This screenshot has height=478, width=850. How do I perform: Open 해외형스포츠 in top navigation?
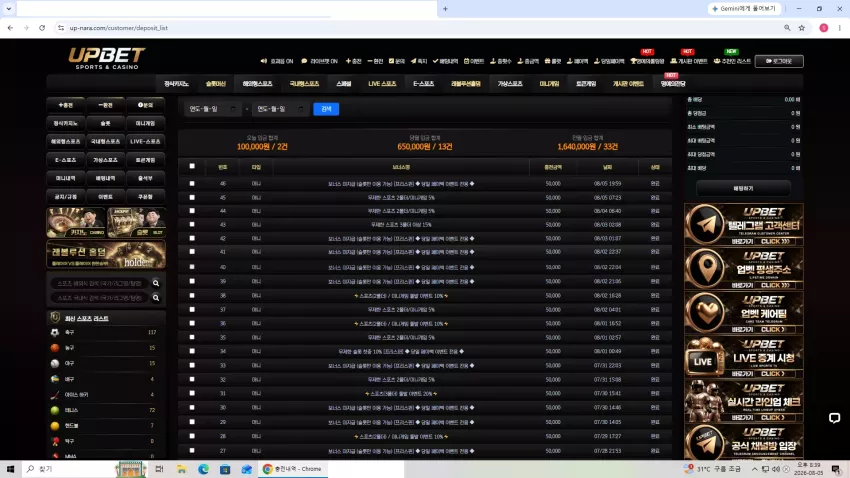(x=257, y=84)
